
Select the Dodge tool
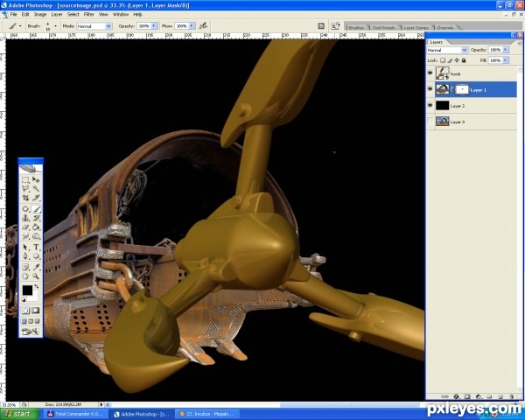coord(36,236)
